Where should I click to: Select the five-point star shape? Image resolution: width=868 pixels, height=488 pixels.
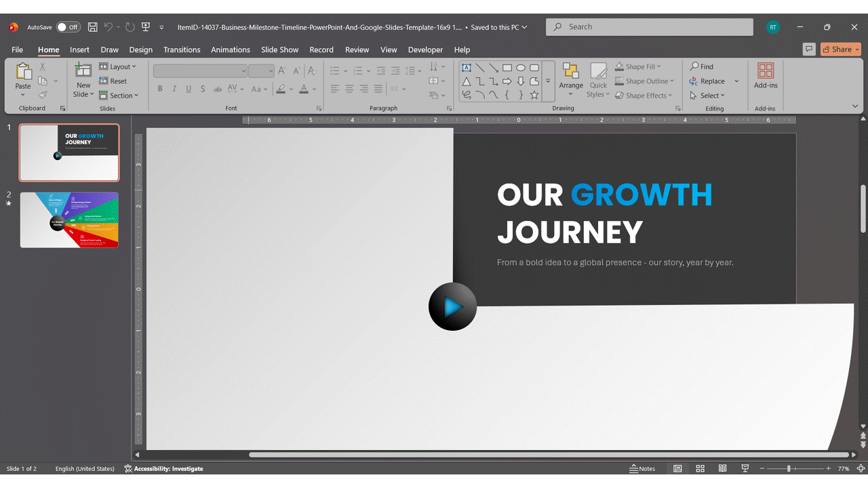[534, 95]
